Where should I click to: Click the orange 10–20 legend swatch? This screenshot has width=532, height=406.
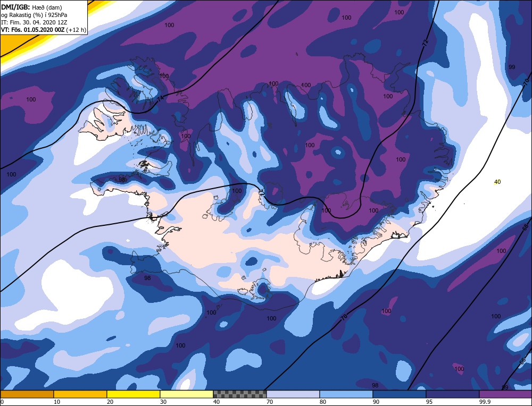80,394
